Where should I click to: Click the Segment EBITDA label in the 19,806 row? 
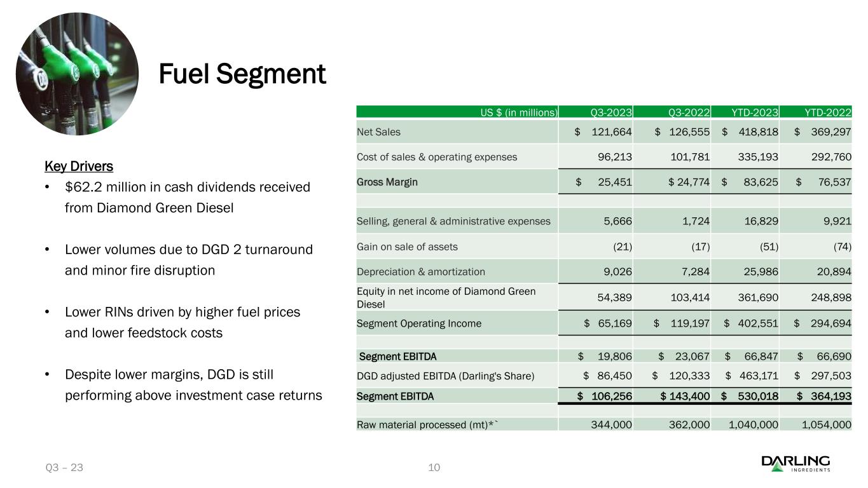pos(398,356)
